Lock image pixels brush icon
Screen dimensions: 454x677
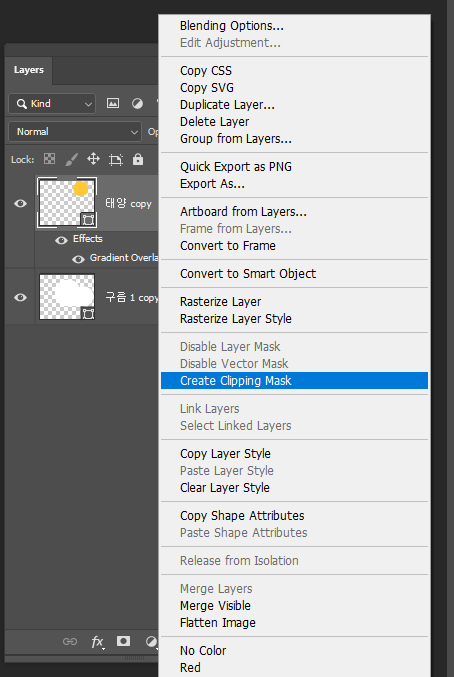(71, 159)
